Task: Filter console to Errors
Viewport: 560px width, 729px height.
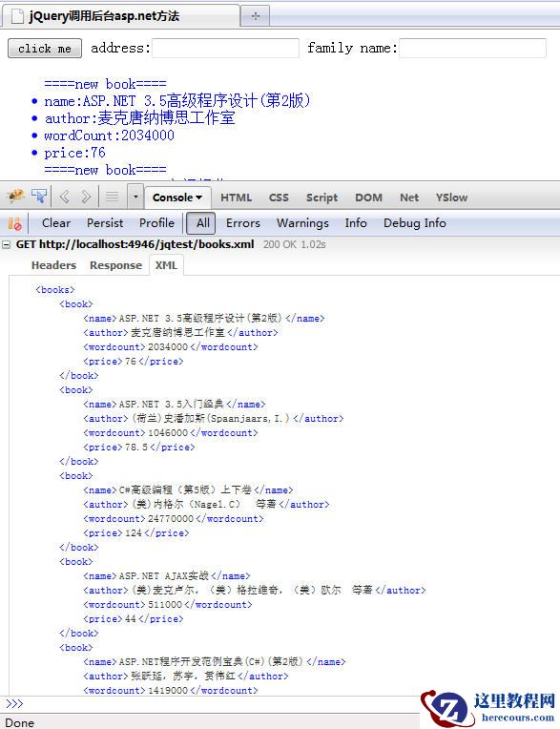Action: pos(243,223)
